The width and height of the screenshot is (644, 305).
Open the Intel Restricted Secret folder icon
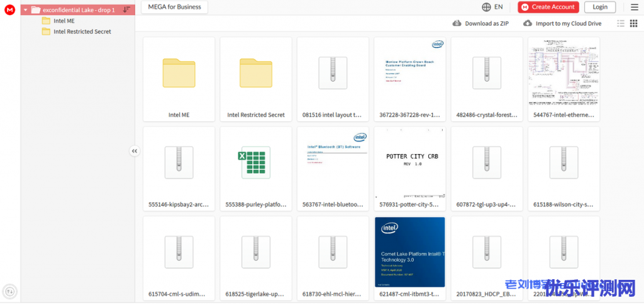(255, 73)
